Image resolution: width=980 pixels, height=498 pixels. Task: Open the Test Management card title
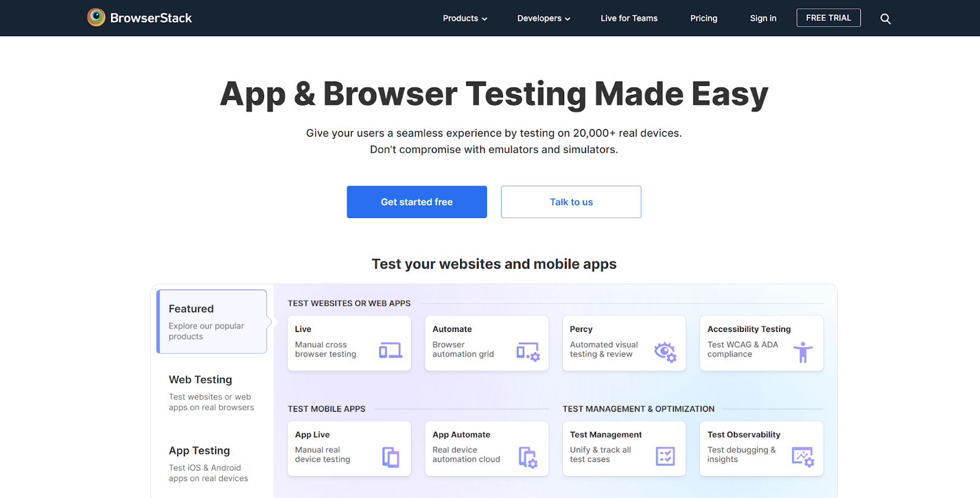click(x=606, y=434)
